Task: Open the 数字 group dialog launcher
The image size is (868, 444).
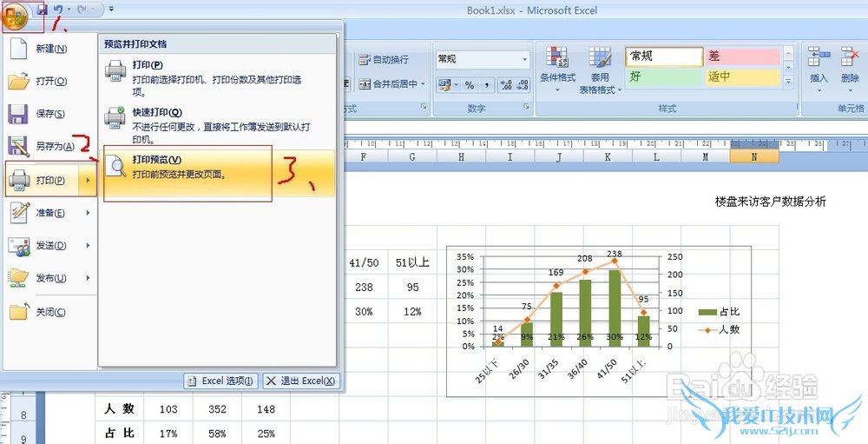Action: (527, 106)
